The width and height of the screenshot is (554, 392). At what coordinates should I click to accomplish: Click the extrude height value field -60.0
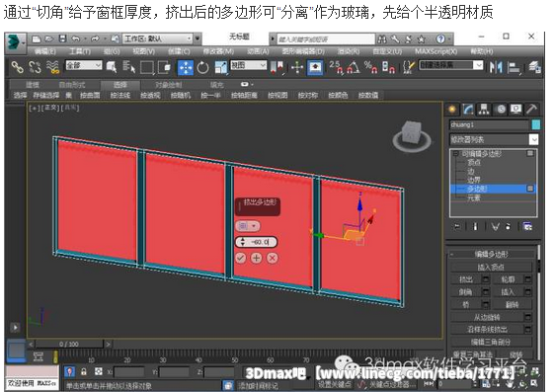point(261,242)
